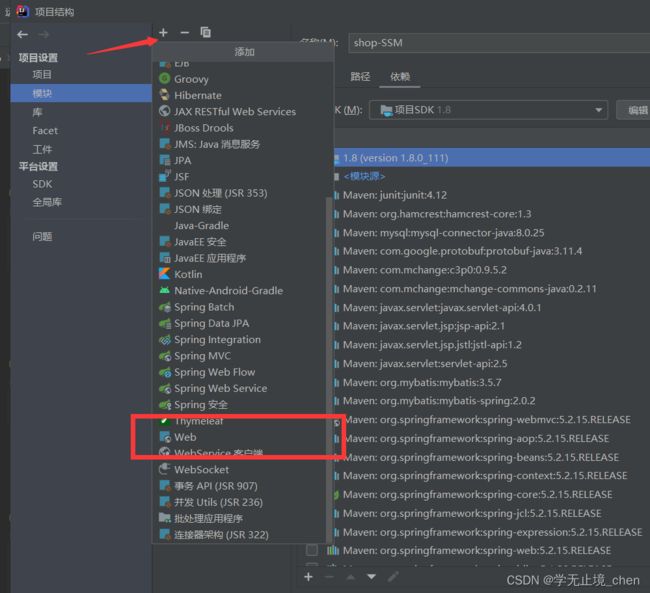Select SDK under platform settings

point(42,184)
